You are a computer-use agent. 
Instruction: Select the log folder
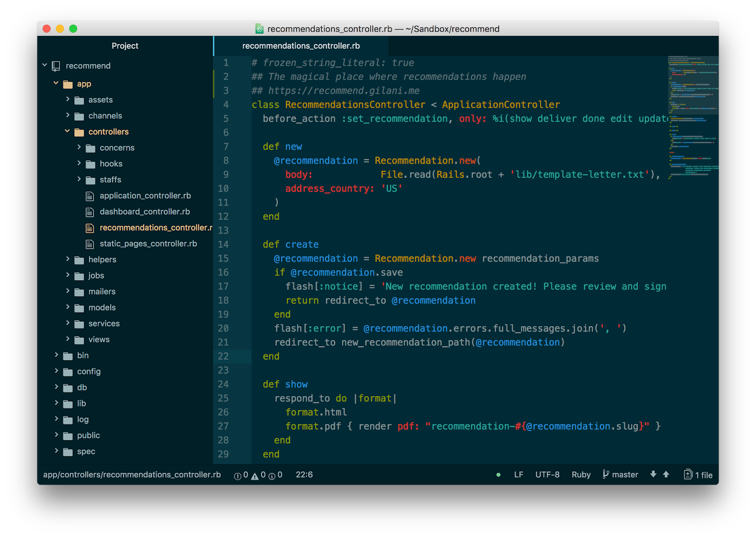(83, 420)
